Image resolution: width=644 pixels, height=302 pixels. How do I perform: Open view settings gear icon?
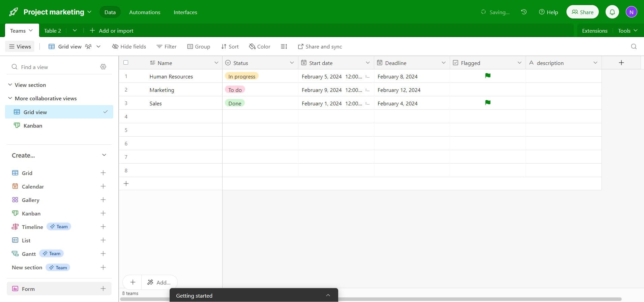103,67
